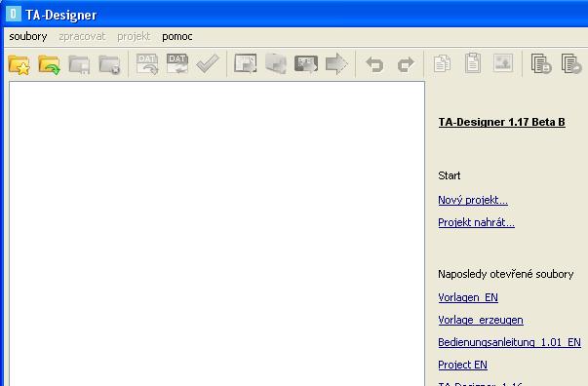Click the Start label in side panel
The width and height of the screenshot is (588, 386).
coord(450,175)
